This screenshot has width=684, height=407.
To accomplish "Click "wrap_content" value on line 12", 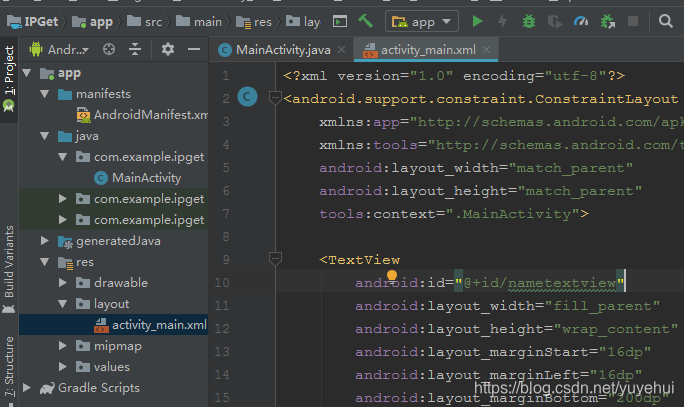I will pos(616,328).
